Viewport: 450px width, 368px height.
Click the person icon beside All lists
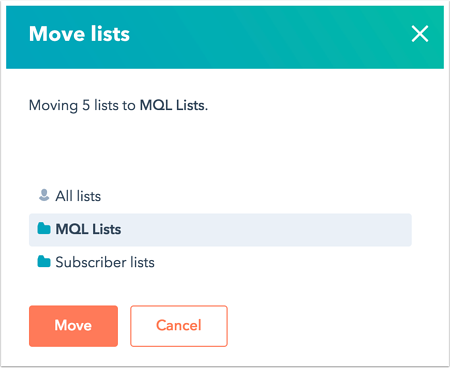[44, 195]
